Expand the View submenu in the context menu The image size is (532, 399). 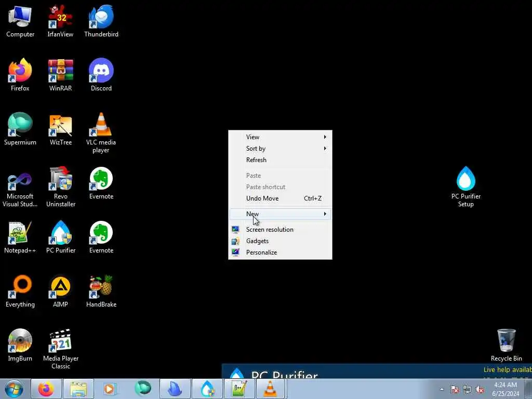tap(280, 137)
